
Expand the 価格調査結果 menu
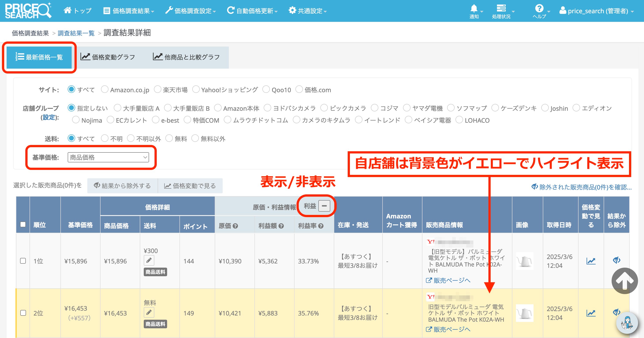(129, 11)
